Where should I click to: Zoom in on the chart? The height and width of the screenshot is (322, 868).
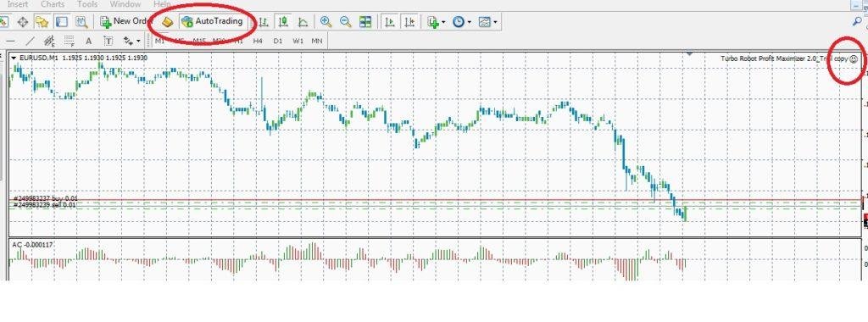(x=326, y=22)
